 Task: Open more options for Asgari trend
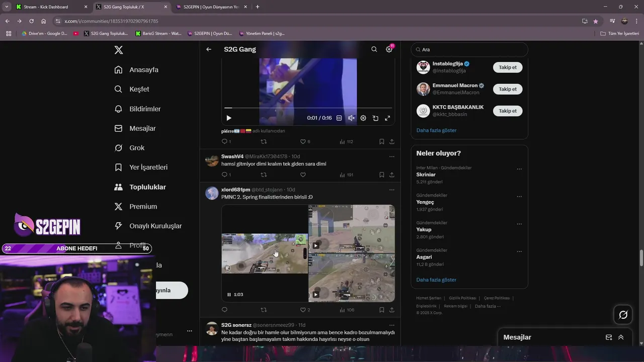[519, 251]
